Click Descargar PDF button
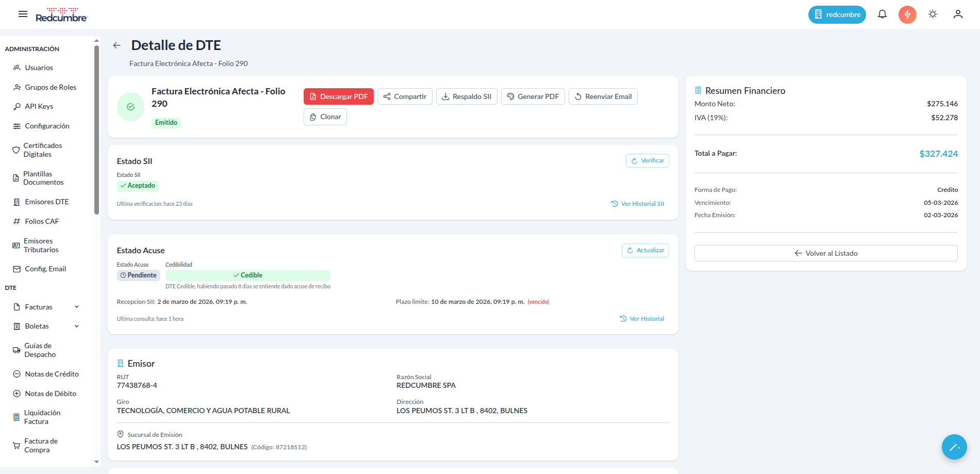This screenshot has height=474, width=980. (339, 96)
